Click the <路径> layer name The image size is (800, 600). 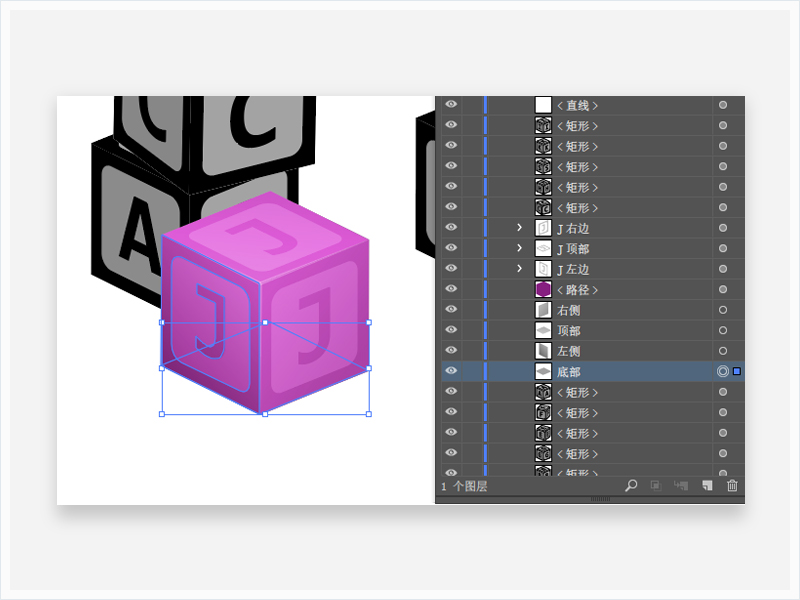[x=577, y=290]
